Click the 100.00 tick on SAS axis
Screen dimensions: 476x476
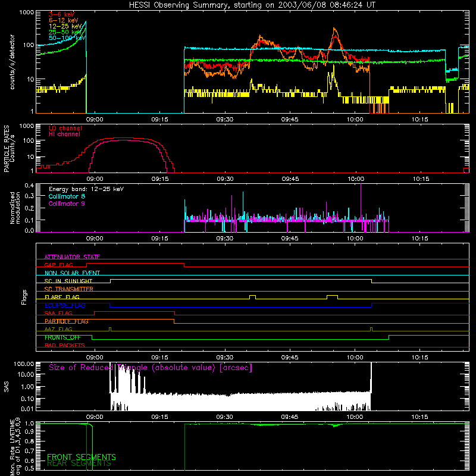(24, 364)
